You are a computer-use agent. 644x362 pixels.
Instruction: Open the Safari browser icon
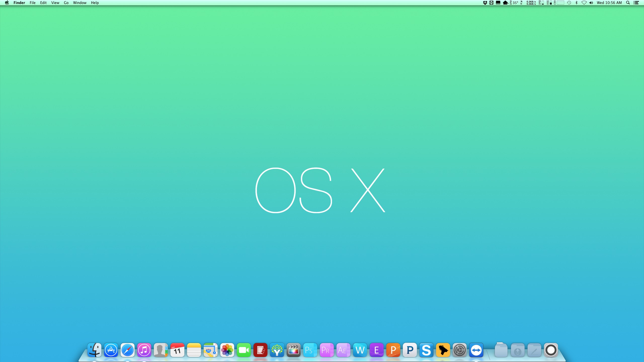(128, 350)
